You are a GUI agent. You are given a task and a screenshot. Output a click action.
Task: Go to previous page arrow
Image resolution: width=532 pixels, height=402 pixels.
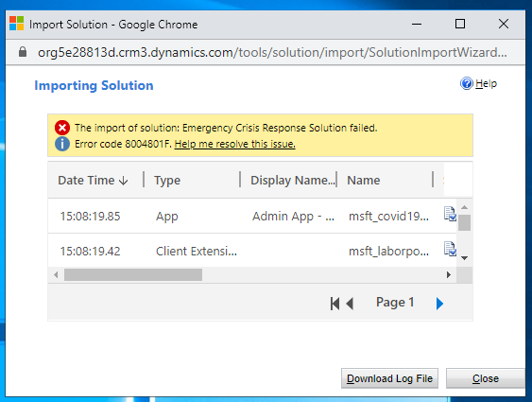pyautogui.click(x=350, y=304)
